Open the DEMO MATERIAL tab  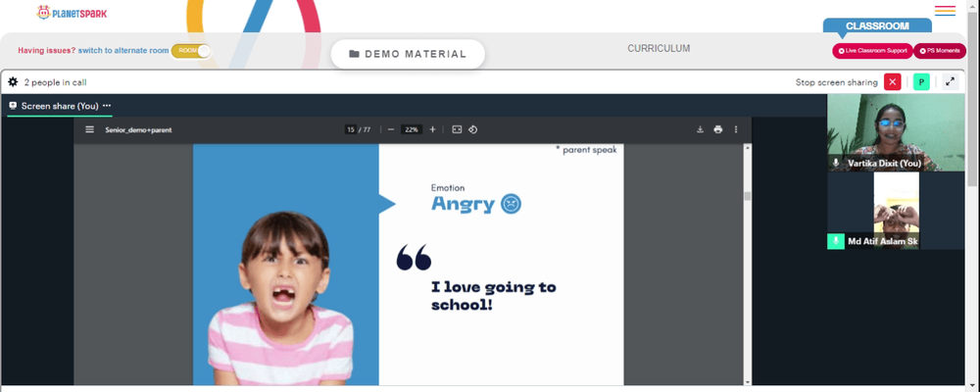408,54
